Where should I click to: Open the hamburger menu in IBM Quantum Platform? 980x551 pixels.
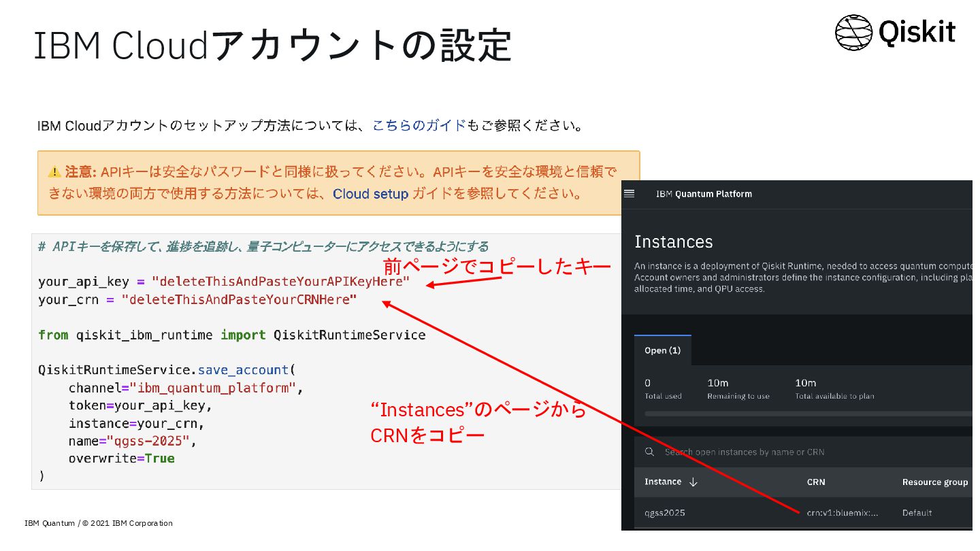click(629, 194)
